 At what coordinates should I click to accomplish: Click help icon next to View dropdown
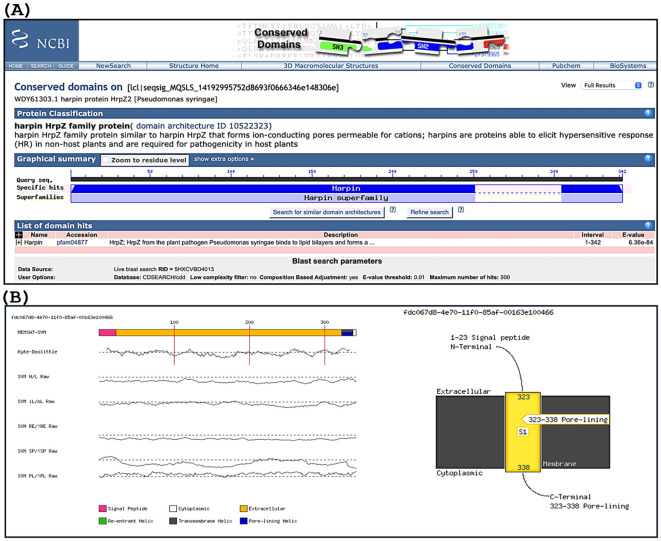[650, 85]
